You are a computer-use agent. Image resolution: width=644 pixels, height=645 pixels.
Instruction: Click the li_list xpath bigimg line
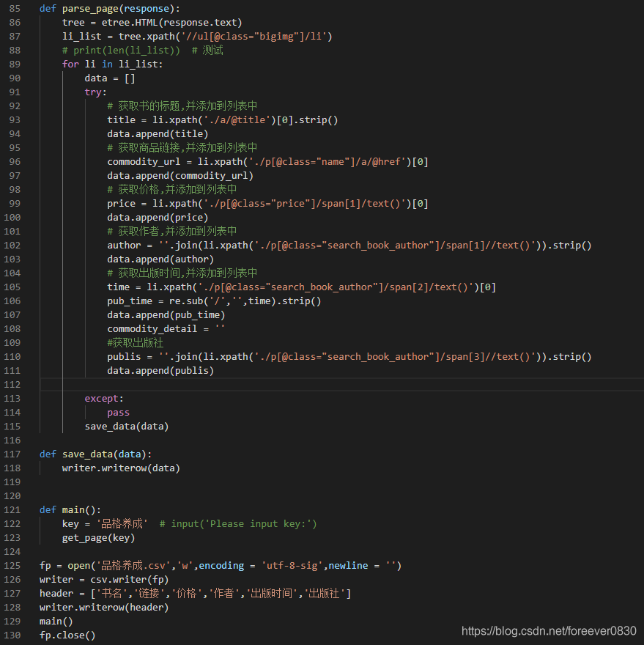coord(197,37)
